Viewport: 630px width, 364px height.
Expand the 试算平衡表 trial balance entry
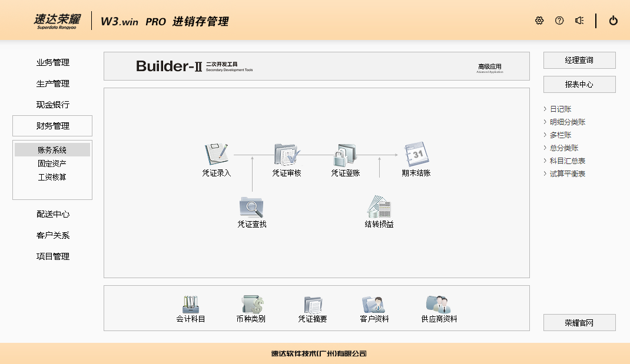(x=567, y=174)
